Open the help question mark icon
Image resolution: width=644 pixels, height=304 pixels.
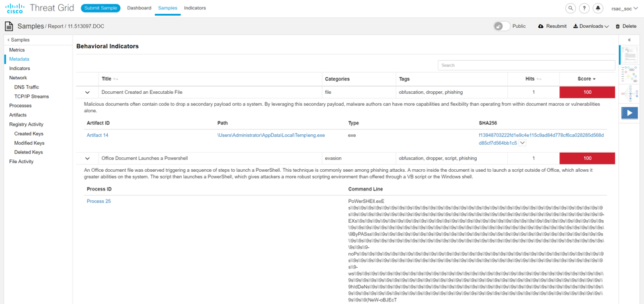[584, 9]
